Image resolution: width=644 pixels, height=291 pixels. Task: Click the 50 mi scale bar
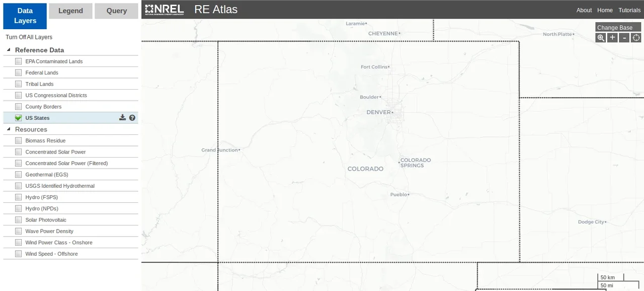point(619,285)
